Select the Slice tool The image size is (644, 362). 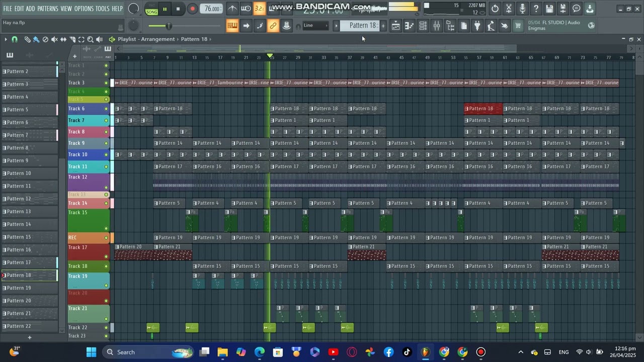(72, 39)
